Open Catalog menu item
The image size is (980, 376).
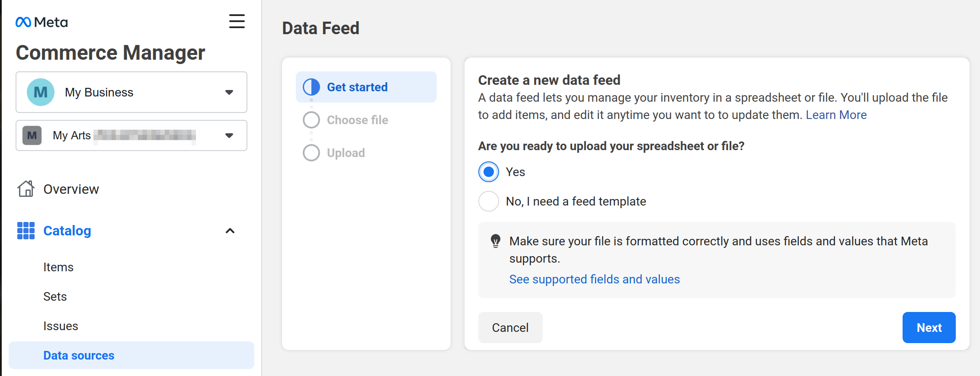click(x=67, y=231)
